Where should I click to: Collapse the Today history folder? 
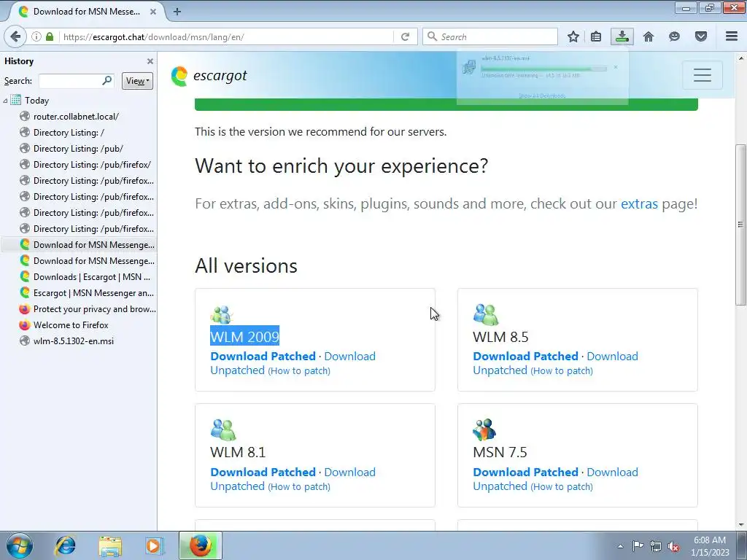pos(5,101)
